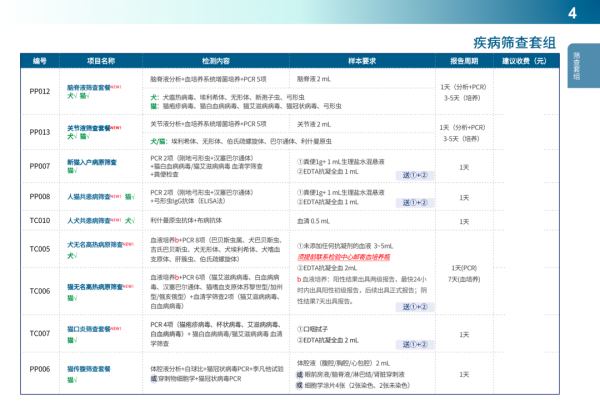Click the red underlined note in the TC005 sample cell
600x415 pixels.
(x=344, y=257)
